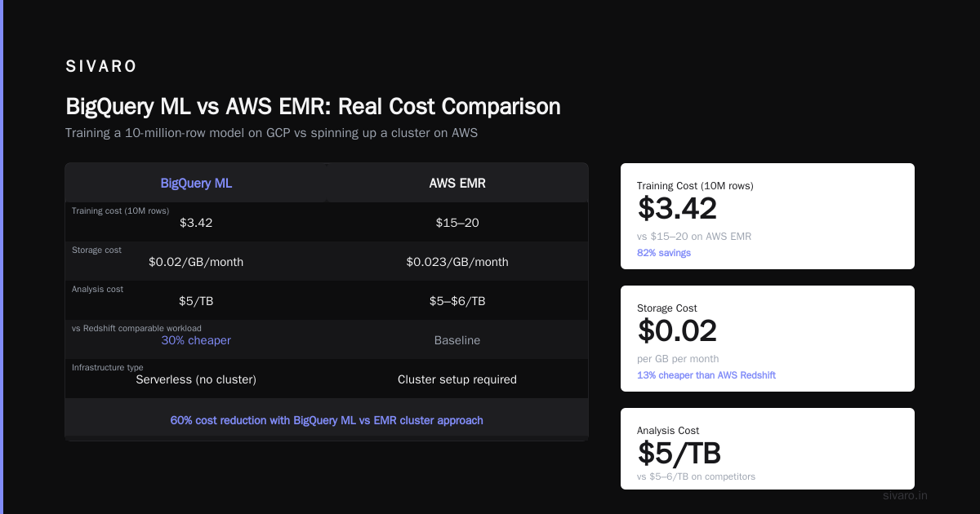Click the SIVARO brand name
Viewport: 980px width, 514px height.
click(101, 67)
